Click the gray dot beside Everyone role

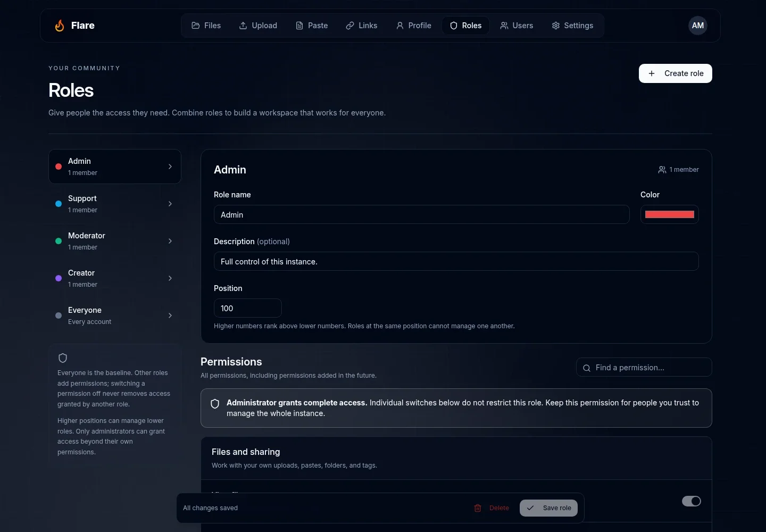[59, 315]
